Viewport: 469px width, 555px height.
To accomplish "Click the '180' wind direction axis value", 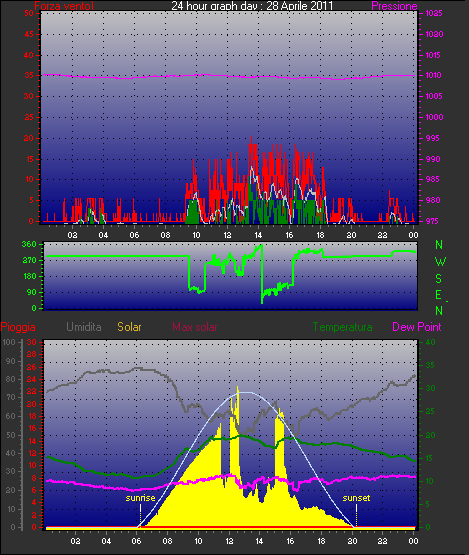I will click(x=29, y=276).
